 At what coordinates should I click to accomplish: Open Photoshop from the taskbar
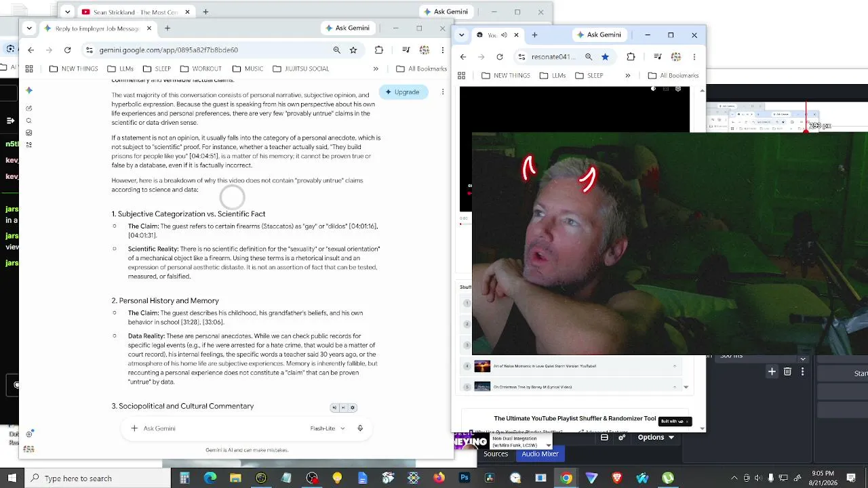(x=465, y=478)
